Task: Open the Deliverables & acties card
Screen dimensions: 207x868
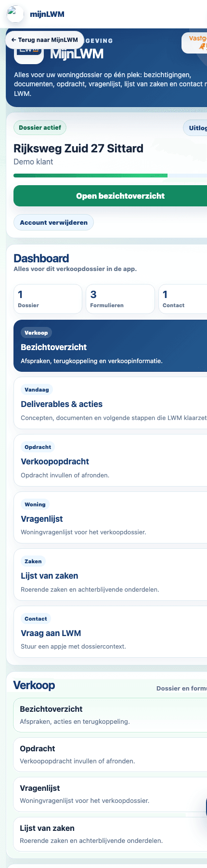Action: [x=110, y=403]
